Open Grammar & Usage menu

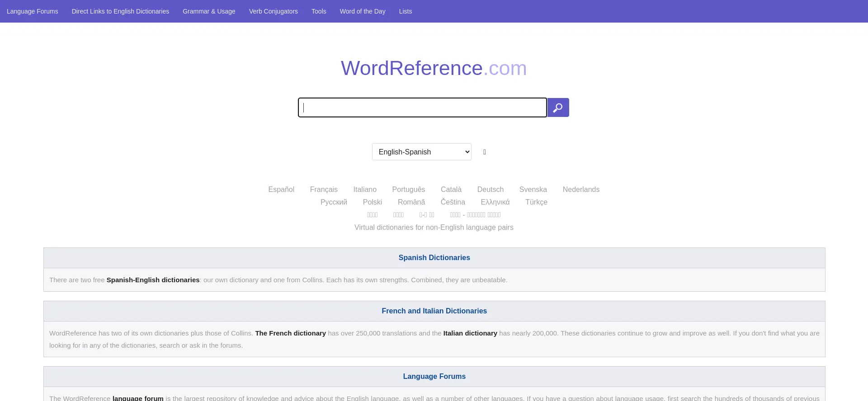(209, 11)
